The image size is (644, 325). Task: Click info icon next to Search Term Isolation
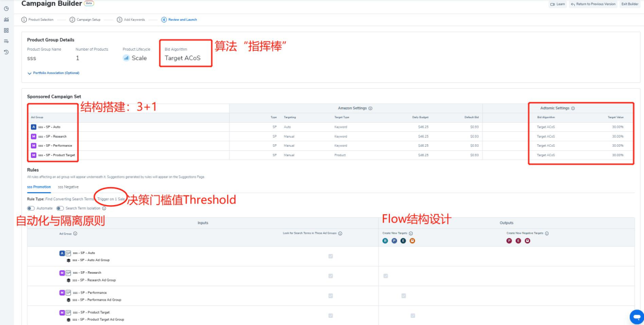pyautogui.click(x=104, y=208)
